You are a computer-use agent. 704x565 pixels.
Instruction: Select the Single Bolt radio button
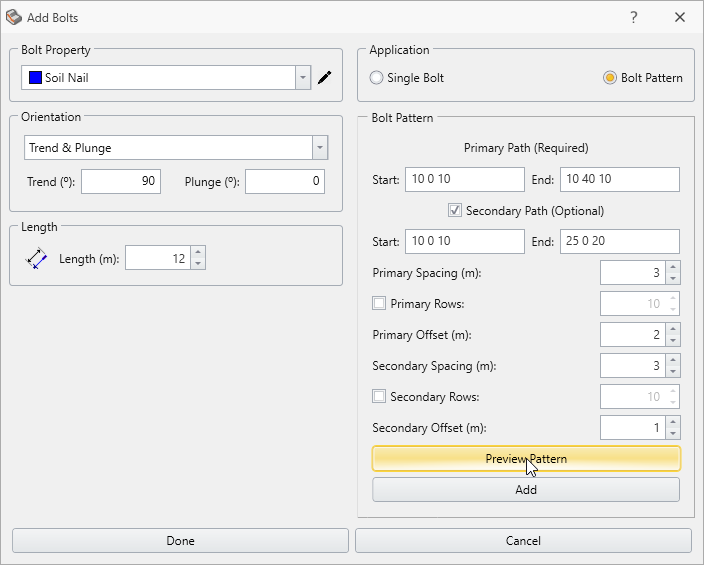point(376,78)
